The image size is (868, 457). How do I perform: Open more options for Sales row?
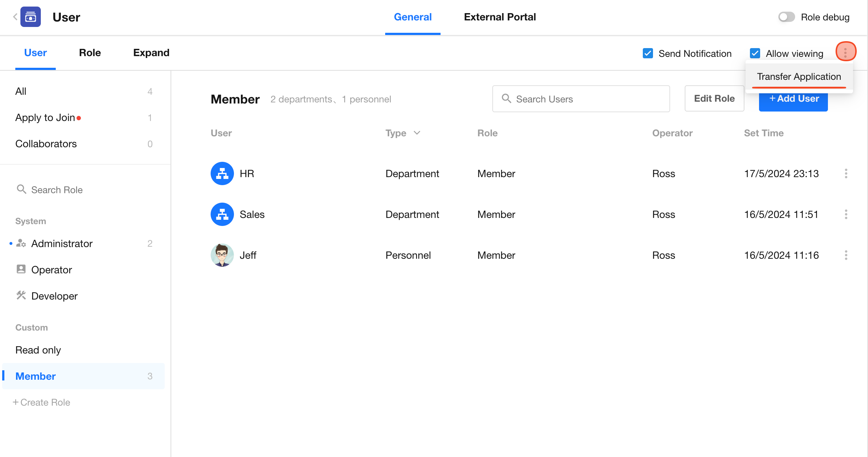(846, 214)
